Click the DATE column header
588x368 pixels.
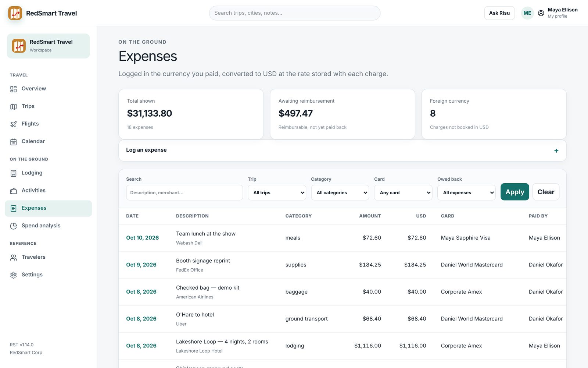(132, 216)
